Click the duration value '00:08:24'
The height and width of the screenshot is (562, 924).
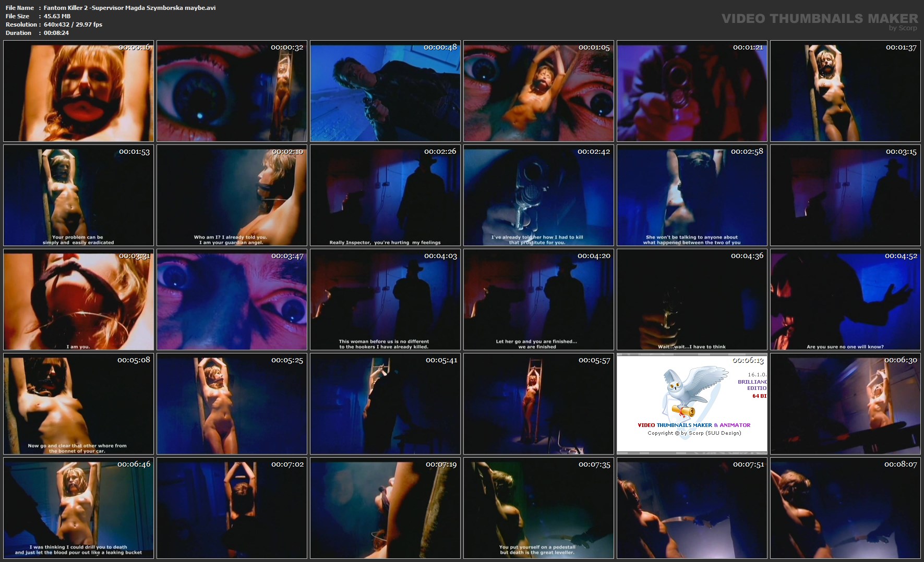coord(56,33)
